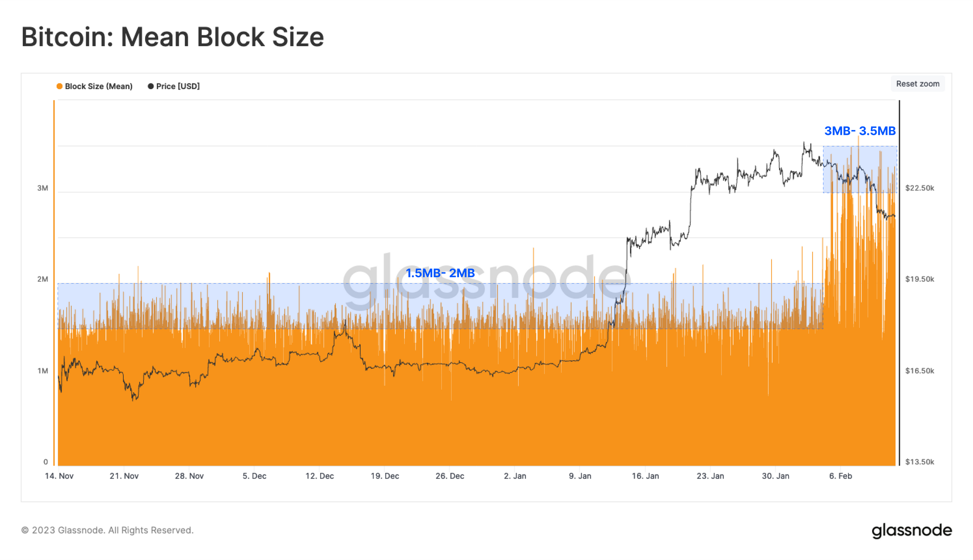Click the 3M left axis label
973x560 pixels.
[43, 188]
